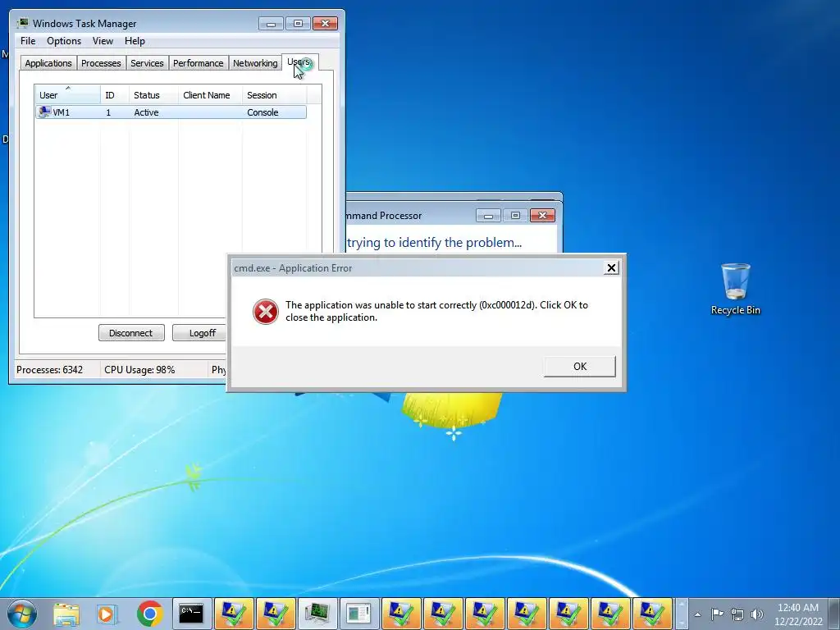
Task: Launch Windows Media Player from taskbar
Action: [107, 614]
